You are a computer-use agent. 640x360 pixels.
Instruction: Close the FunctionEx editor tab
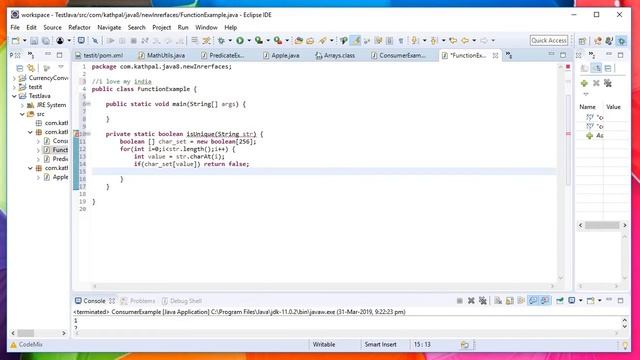pyautogui.click(x=495, y=55)
